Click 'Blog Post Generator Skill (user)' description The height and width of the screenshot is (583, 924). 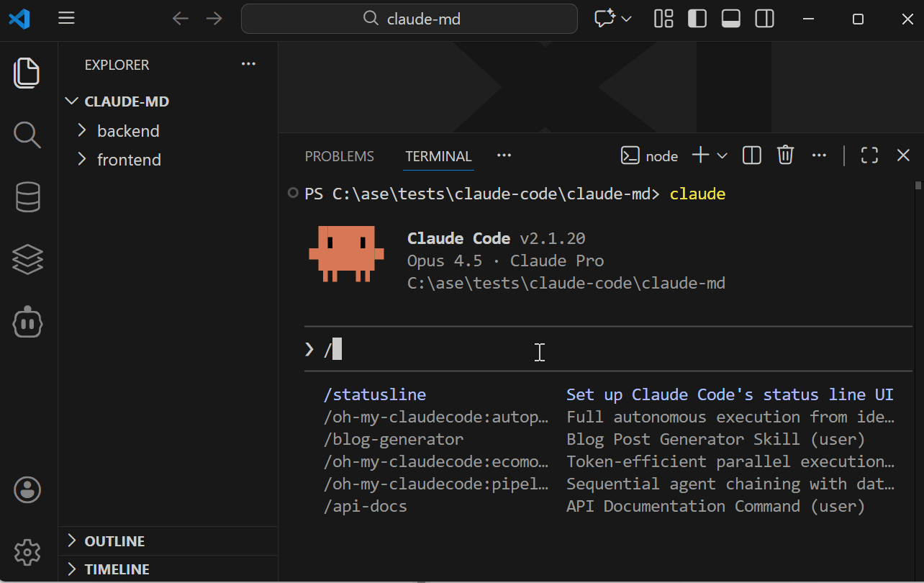pyautogui.click(x=716, y=439)
